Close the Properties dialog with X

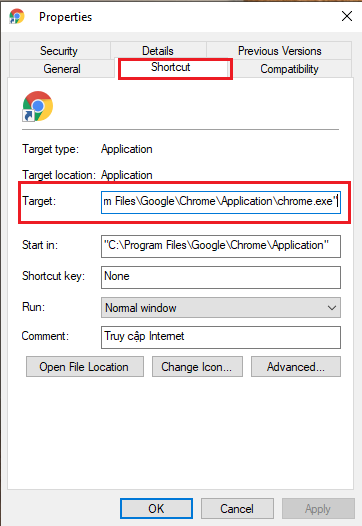point(347,16)
